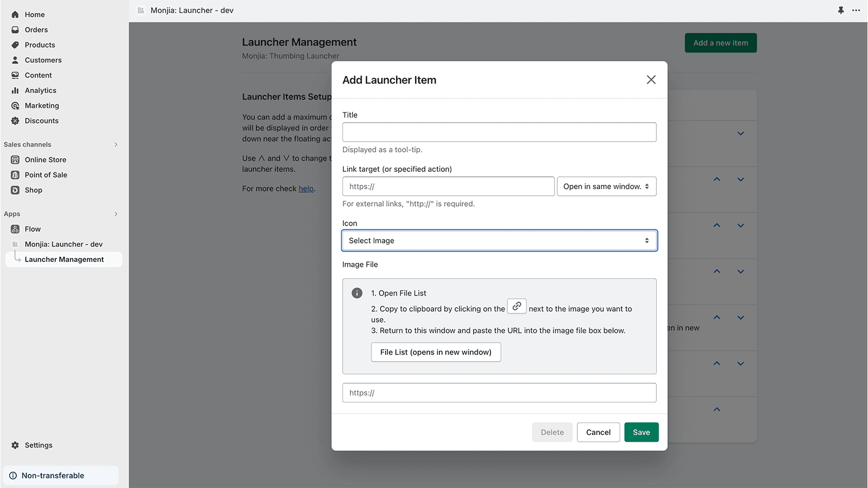The height and width of the screenshot is (488, 868).
Task: Click the Point of Sale icon
Action: 15,175
